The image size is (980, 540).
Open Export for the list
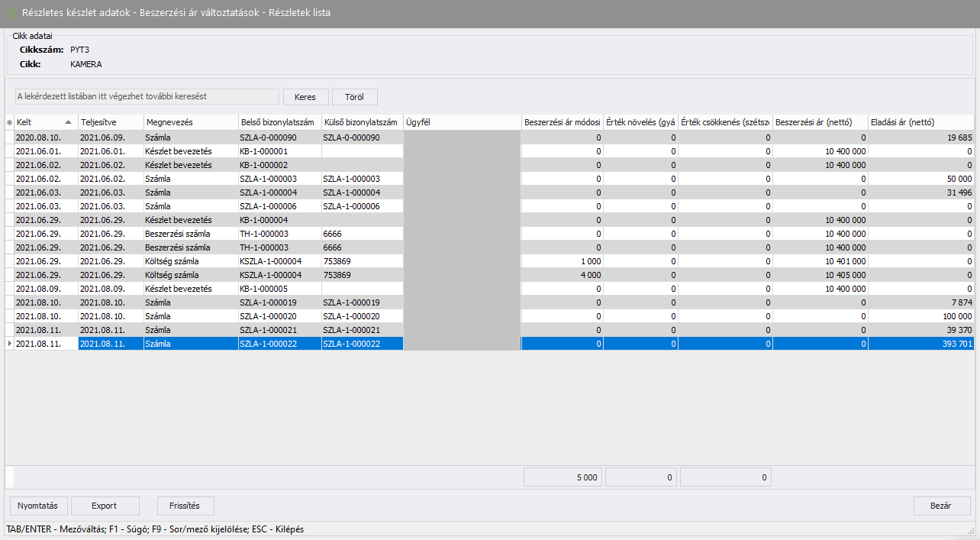coord(105,506)
